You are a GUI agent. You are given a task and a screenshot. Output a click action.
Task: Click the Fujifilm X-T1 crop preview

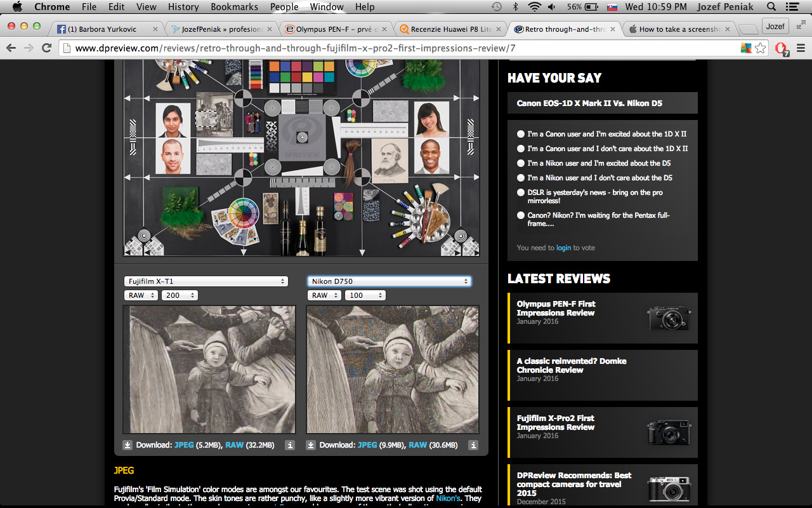209,370
